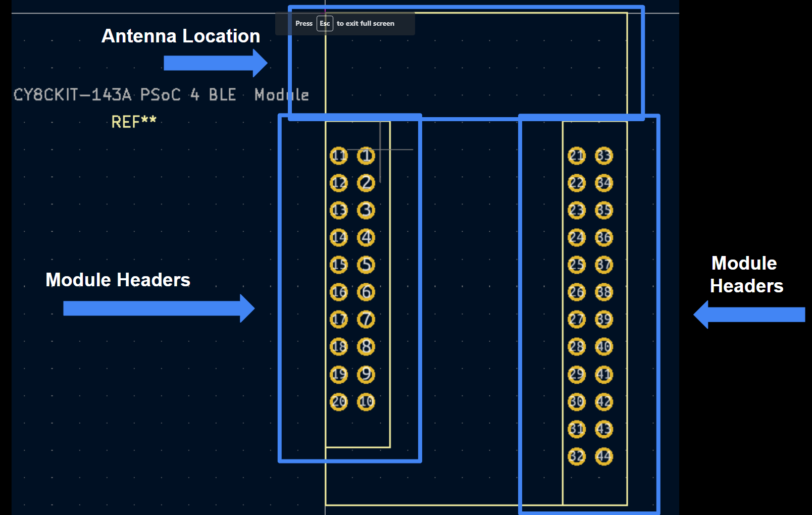Click footprint pad number 1
This screenshot has height=515, width=812.
point(366,156)
